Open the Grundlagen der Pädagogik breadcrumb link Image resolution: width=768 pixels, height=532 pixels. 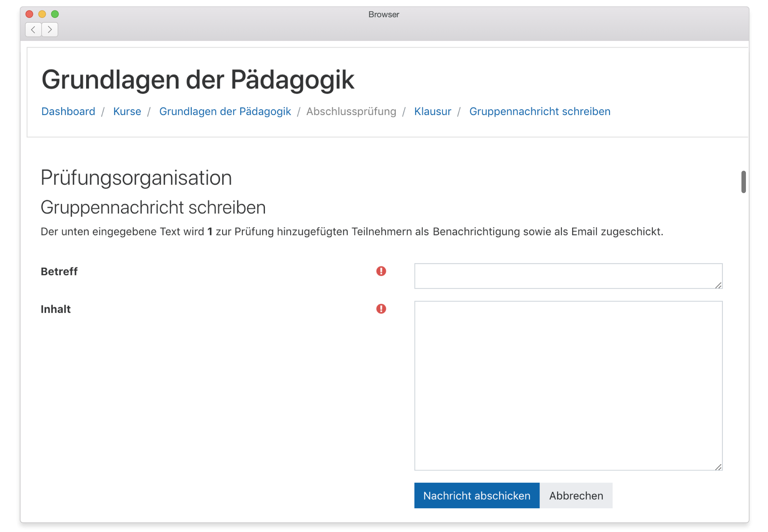[225, 111]
